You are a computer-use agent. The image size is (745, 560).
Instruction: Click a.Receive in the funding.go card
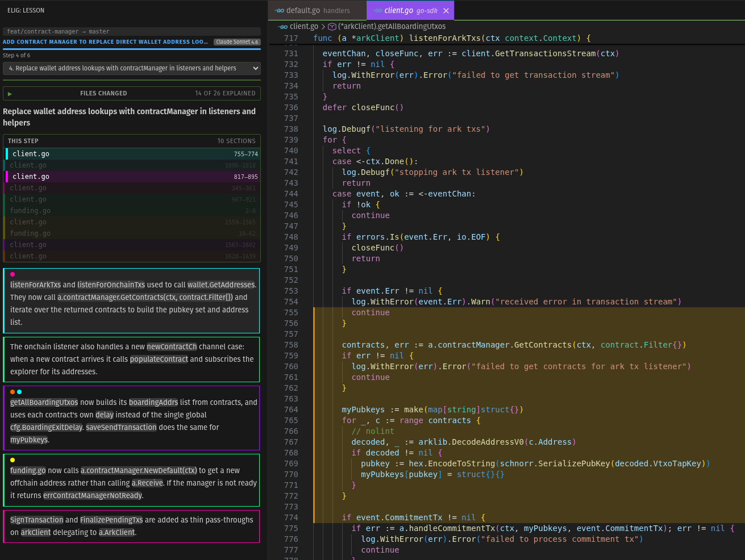pyautogui.click(x=147, y=483)
